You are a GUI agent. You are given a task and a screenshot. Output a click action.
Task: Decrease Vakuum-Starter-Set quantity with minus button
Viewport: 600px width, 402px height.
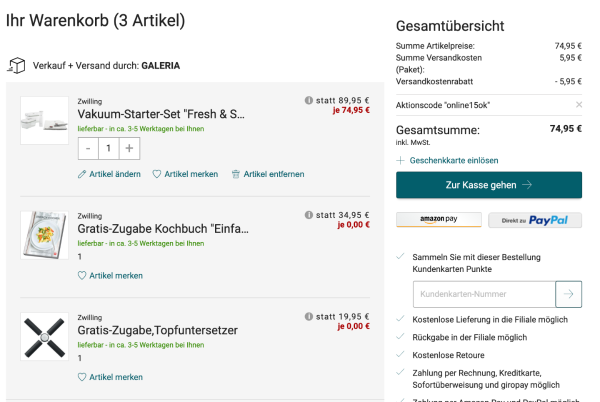coord(88,148)
